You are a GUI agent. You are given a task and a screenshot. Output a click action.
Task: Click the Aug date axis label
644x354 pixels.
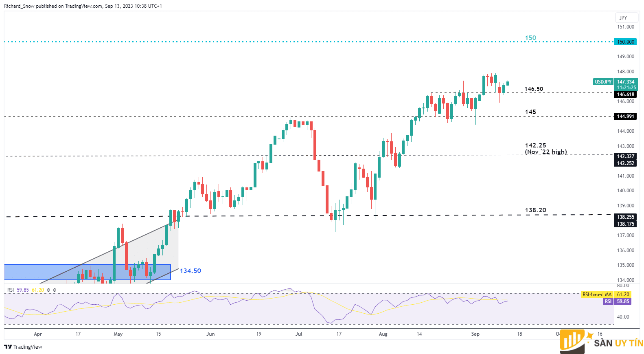383,334
